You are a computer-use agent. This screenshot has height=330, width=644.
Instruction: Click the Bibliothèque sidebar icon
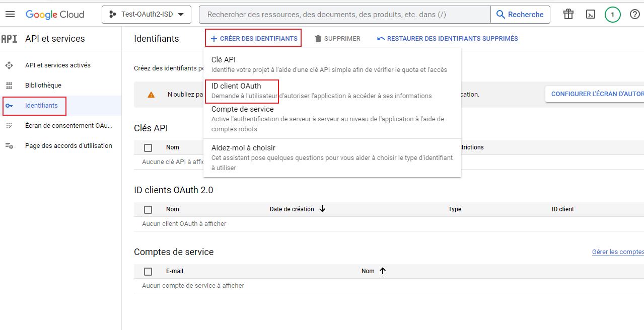pyautogui.click(x=9, y=86)
